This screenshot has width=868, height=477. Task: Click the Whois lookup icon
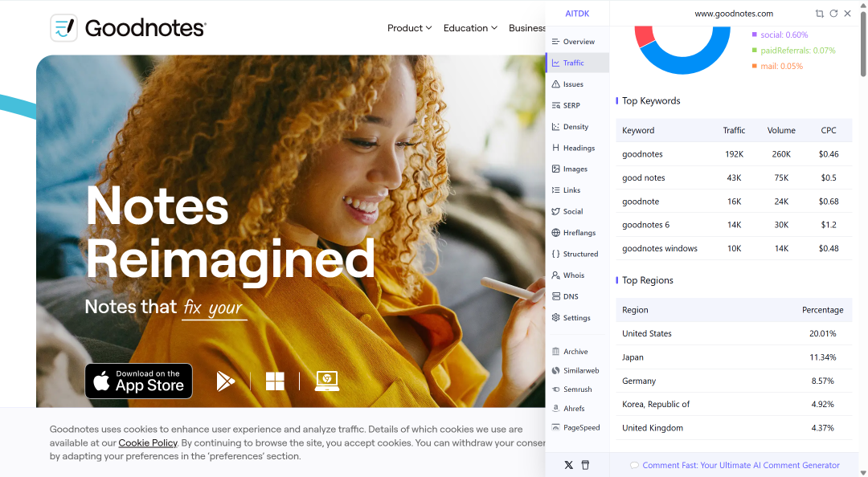[x=556, y=275]
